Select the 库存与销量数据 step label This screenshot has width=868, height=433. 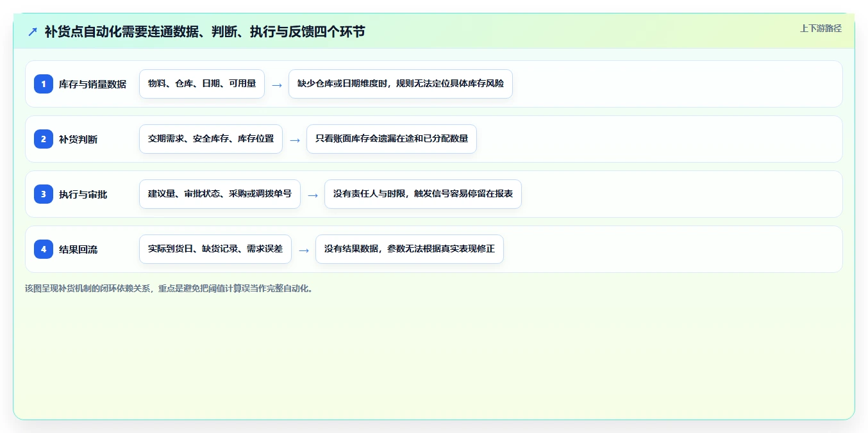(92, 84)
